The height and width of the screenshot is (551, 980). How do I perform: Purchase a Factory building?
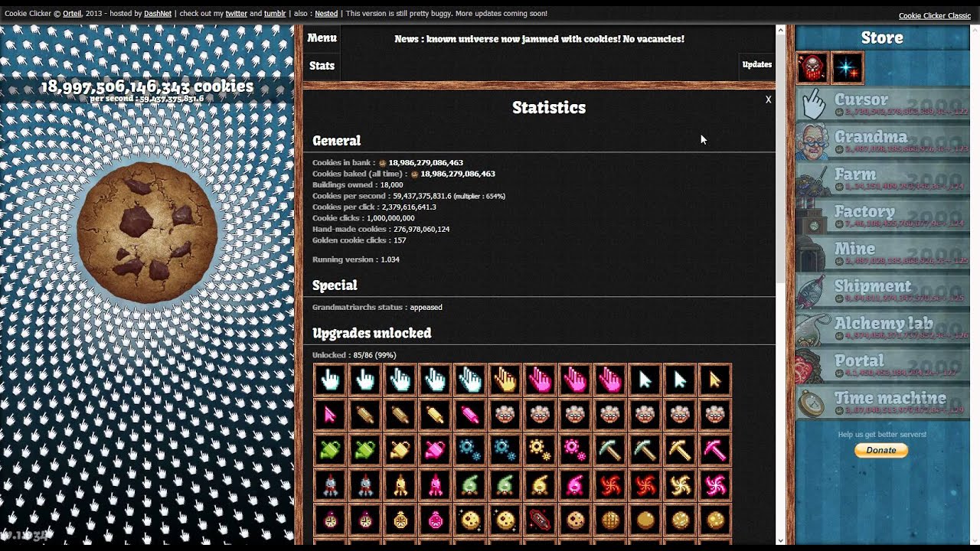point(882,217)
